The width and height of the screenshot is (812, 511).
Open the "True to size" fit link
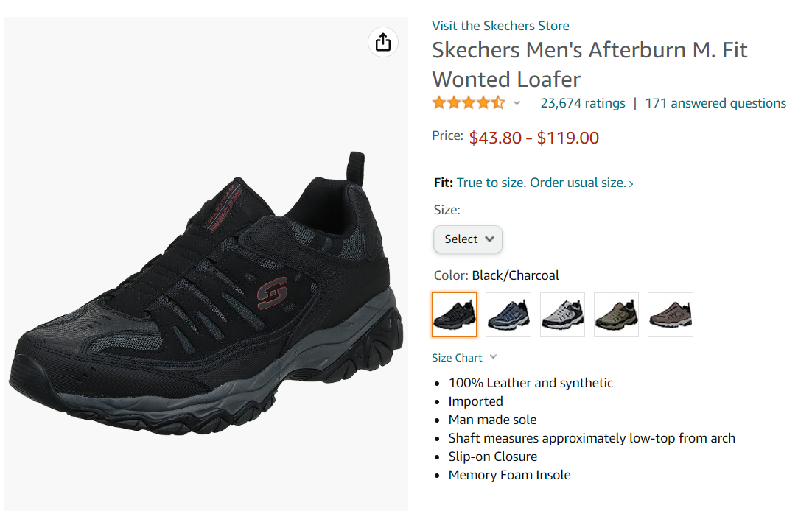click(545, 183)
